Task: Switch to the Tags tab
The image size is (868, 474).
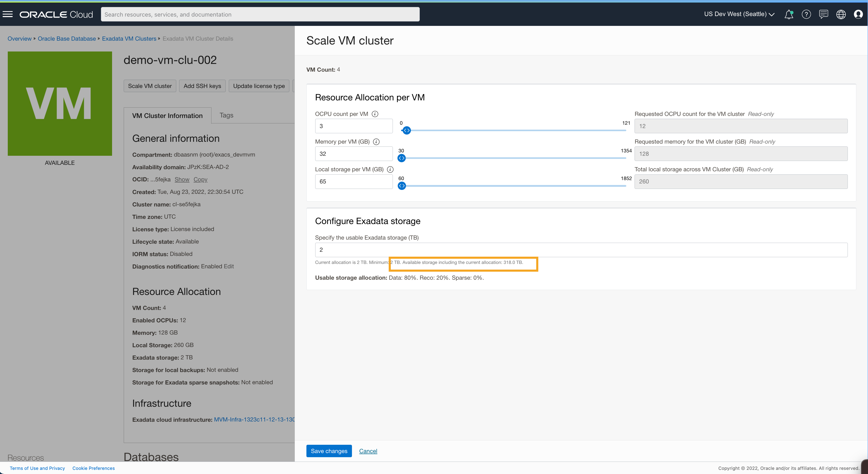Action: (x=226, y=115)
